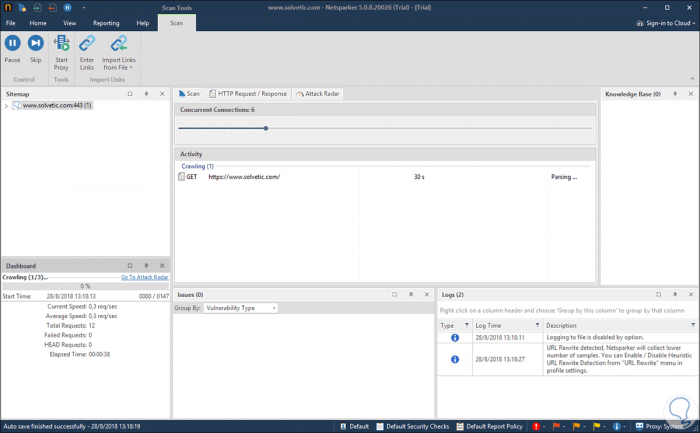
Task: Click Default Security Checks in status bar
Action: click(x=412, y=426)
